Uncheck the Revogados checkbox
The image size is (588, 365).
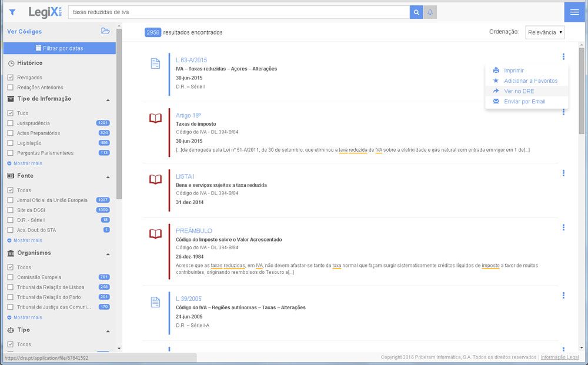pyautogui.click(x=11, y=78)
